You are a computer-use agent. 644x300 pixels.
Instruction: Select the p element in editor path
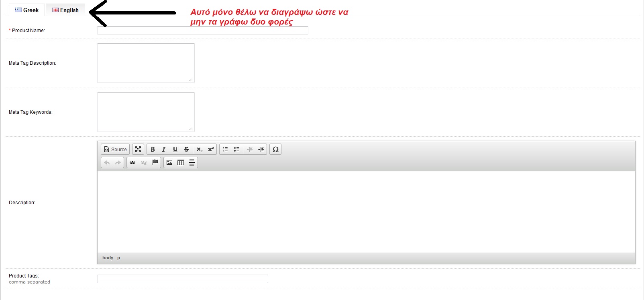[x=118, y=258]
